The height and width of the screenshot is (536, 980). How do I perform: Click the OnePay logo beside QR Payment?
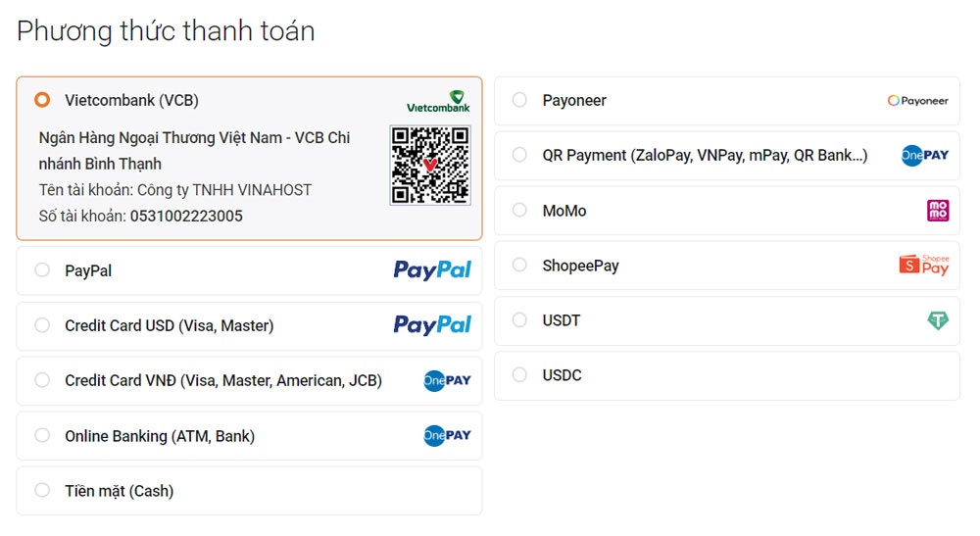pyautogui.click(x=925, y=156)
